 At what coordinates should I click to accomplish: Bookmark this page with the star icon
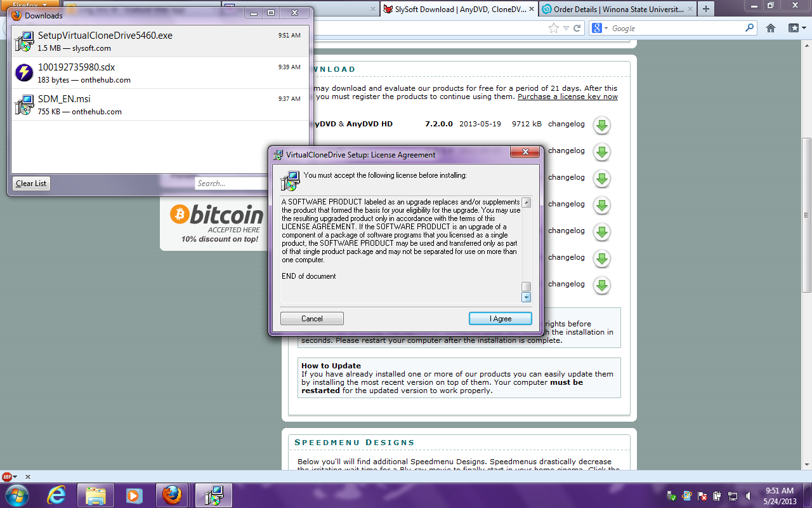pyautogui.click(x=554, y=28)
